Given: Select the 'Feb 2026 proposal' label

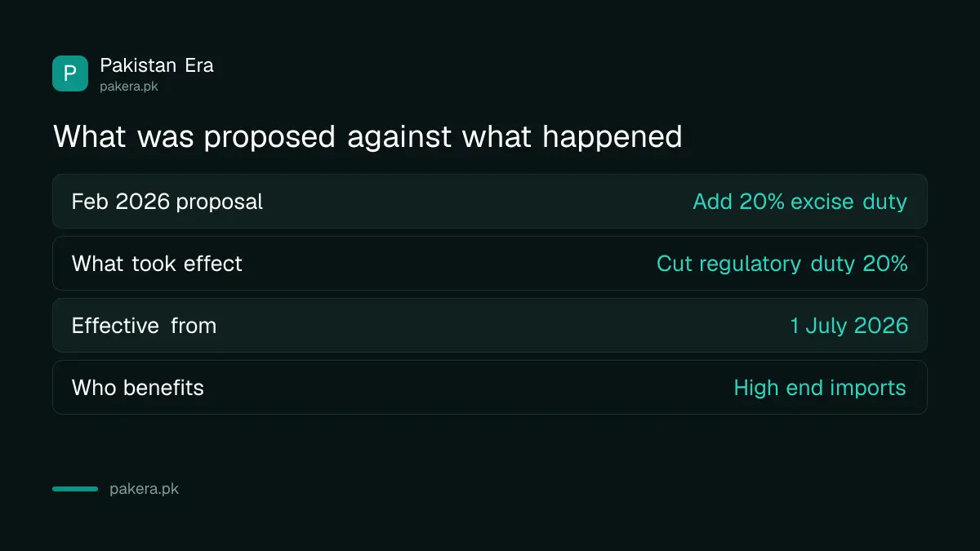Looking at the screenshot, I should [x=167, y=202].
